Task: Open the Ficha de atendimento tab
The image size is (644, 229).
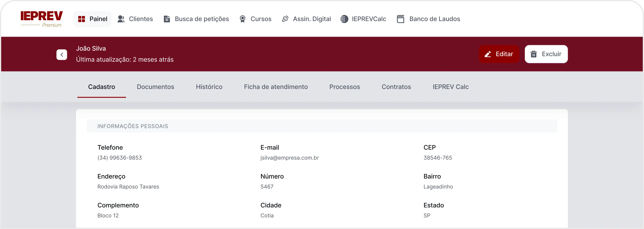Action: click(x=276, y=87)
